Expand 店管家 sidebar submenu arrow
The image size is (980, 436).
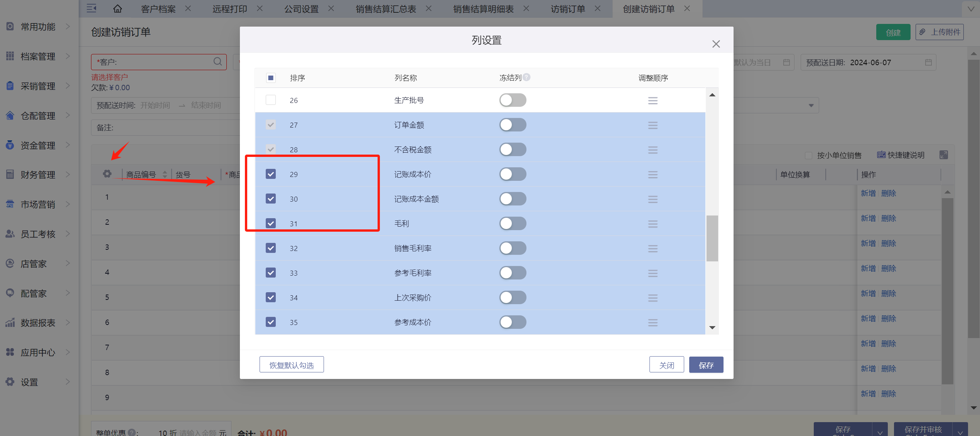(68, 263)
